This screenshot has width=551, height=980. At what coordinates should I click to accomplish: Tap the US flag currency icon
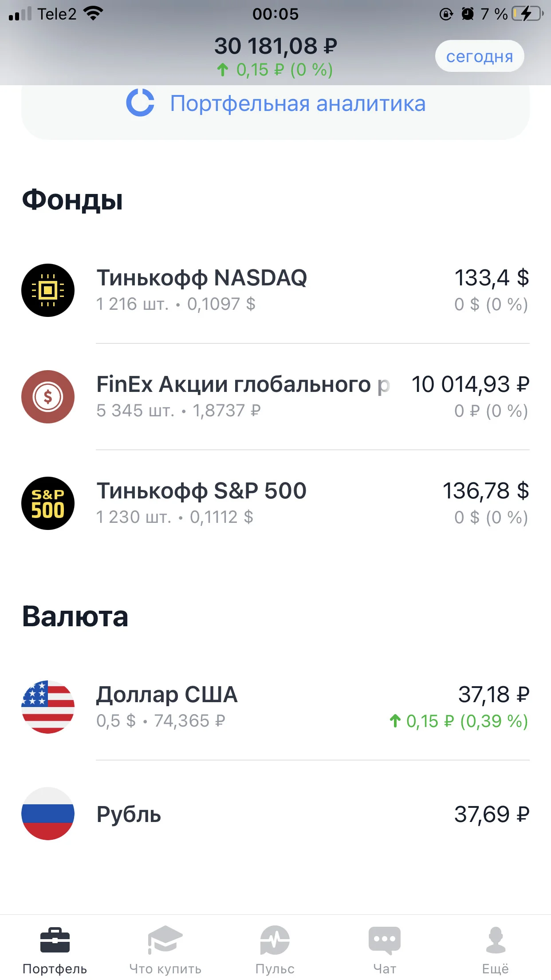click(48, 707)
